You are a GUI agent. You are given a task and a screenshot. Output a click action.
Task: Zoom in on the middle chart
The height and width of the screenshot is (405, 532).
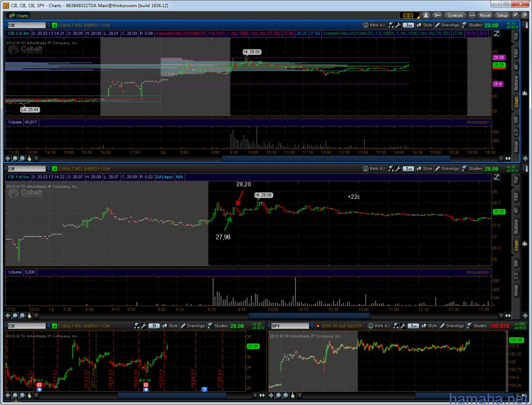[x=15, y=315]
